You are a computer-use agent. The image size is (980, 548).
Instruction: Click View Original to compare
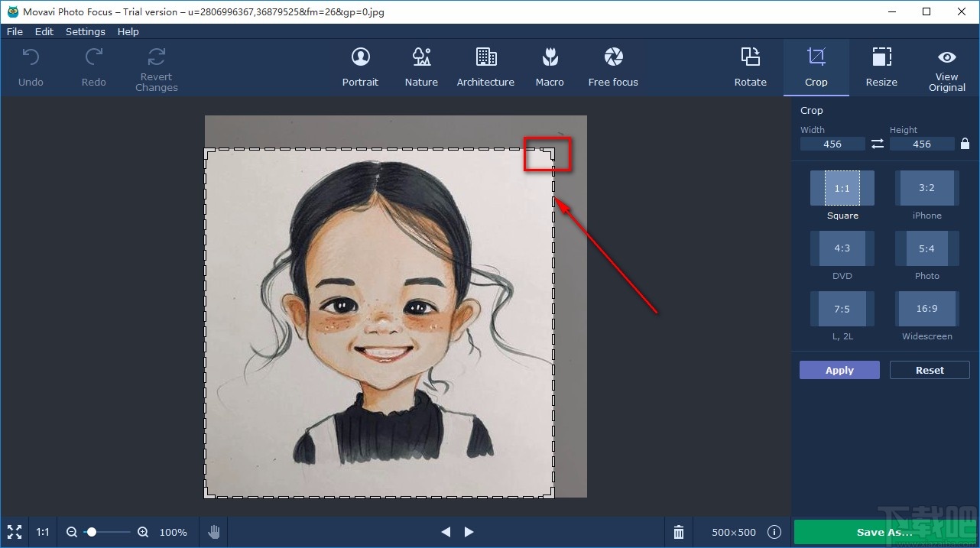[x=946, y=67]
